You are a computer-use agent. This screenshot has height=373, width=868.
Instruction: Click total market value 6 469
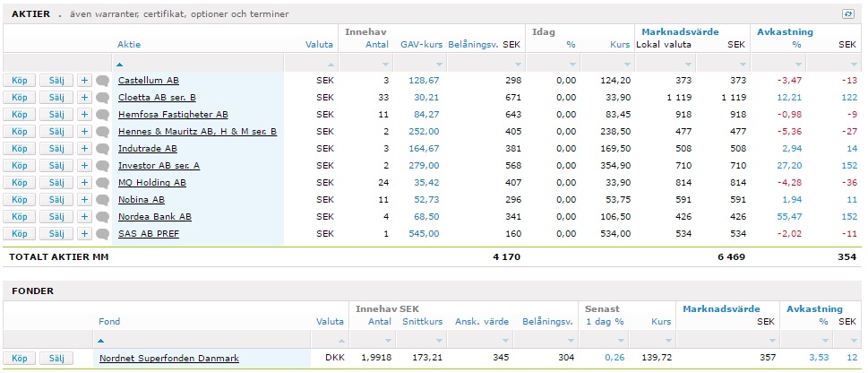click(x=729, y=257)
